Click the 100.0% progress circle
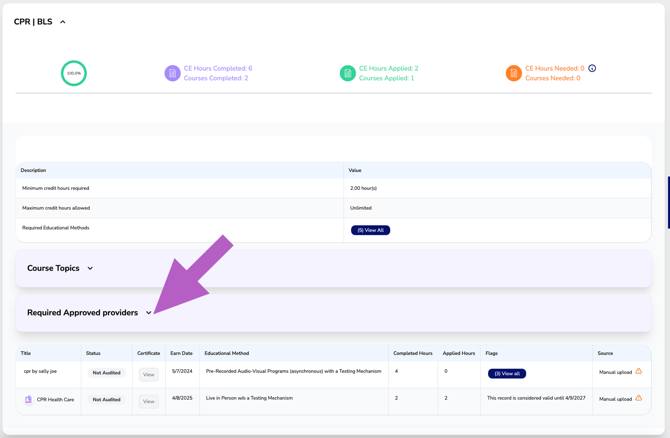Image resolution: width=670 pixels, height=438 pixels. point(74,73)
